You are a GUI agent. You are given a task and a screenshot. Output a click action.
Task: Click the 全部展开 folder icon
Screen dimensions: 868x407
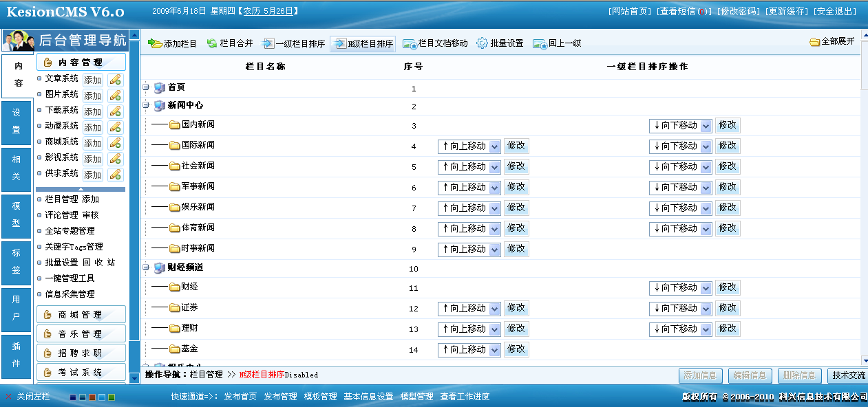point(814,43)
